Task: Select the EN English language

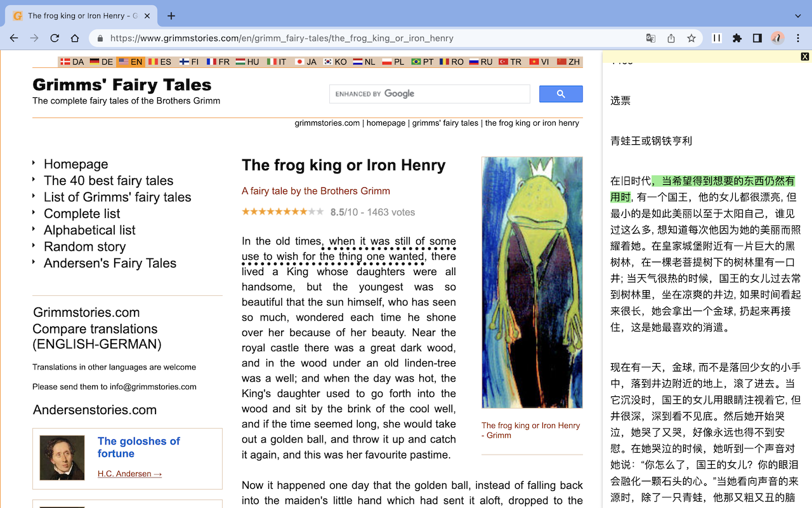Action: click(x=131, y=62)
